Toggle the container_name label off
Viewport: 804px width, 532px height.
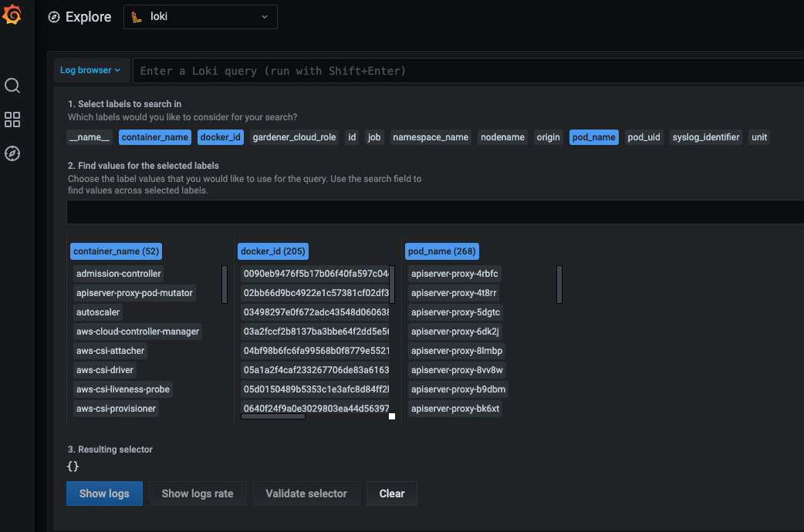click(154, 137)
